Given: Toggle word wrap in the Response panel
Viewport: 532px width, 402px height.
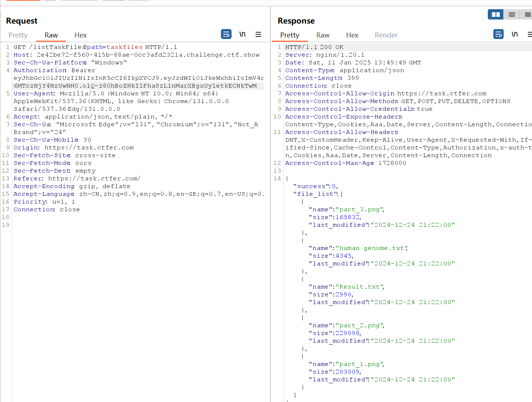Looking at the screenshot, I should click(498, 34).
